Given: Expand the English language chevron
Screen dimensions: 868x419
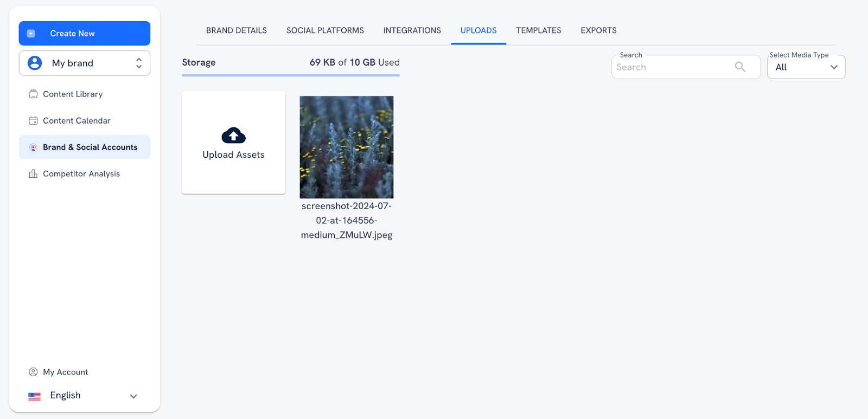Looking at the screenshot, I should 133,396.
